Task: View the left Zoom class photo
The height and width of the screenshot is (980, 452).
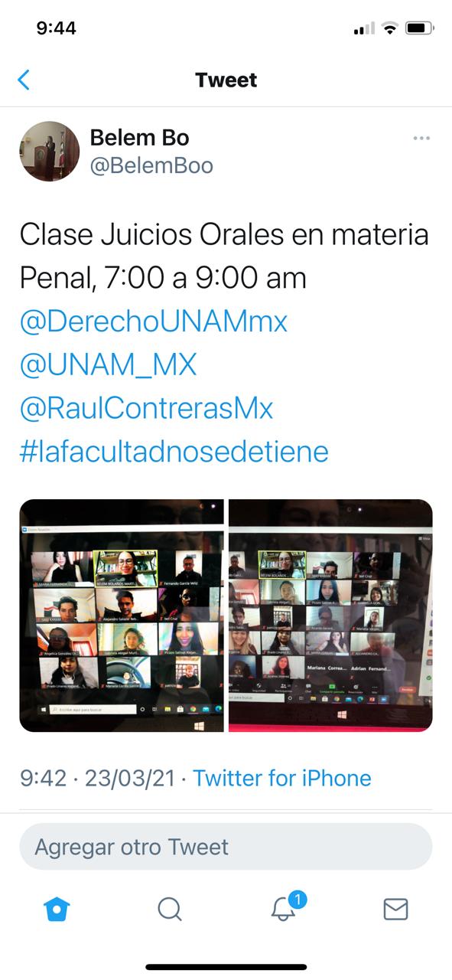Action: (122, 616)
